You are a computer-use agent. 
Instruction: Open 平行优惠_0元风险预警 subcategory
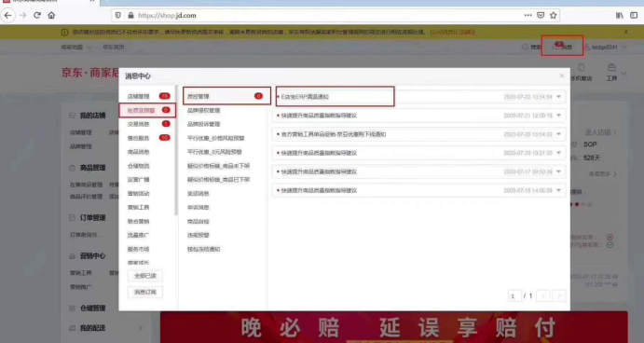tap(214, 152)
